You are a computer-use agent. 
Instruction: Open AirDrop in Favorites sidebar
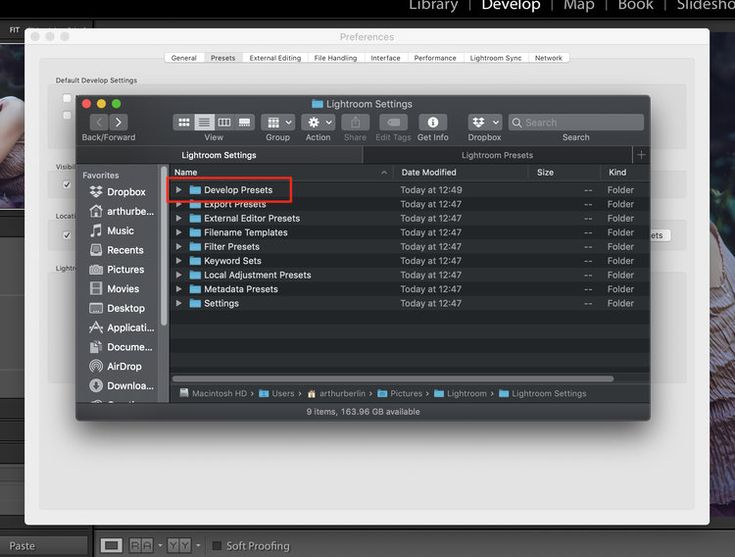(x=115, y=366)
